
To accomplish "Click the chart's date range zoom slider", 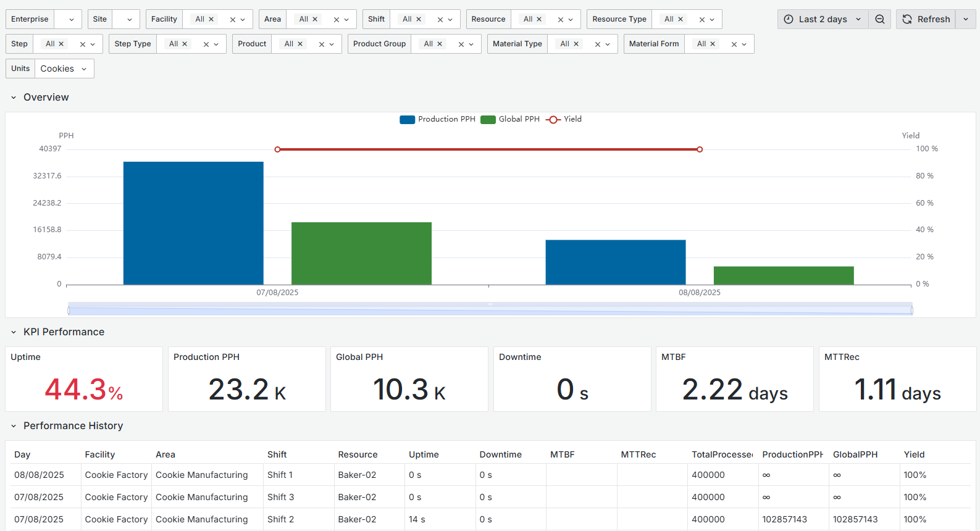I will coord(490,310).
